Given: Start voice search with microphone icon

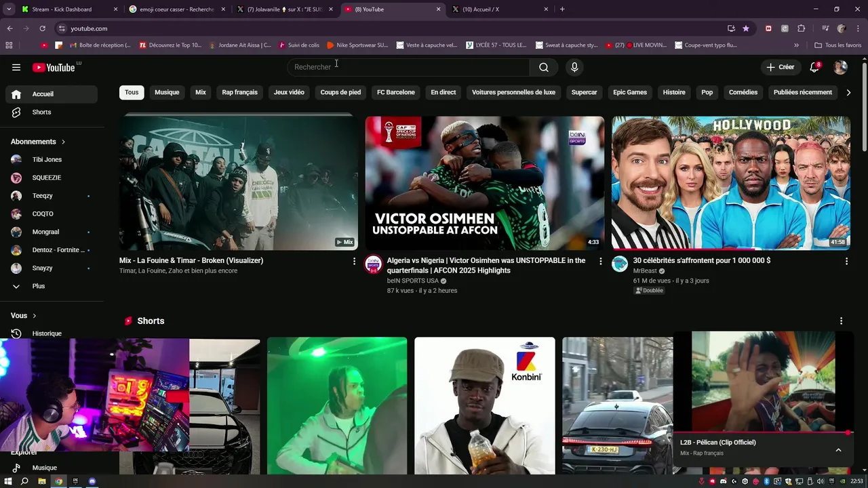Looking at the screenshot, I should click(574, 67).
